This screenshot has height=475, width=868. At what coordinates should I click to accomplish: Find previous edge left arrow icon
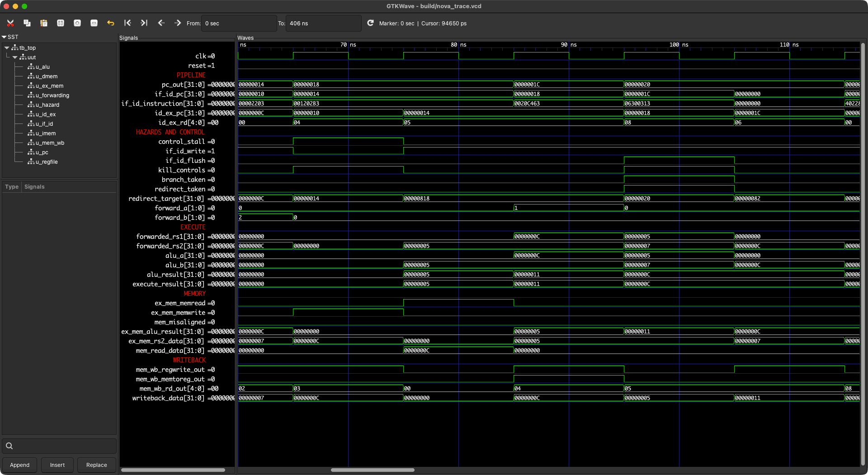coord(161,23)
